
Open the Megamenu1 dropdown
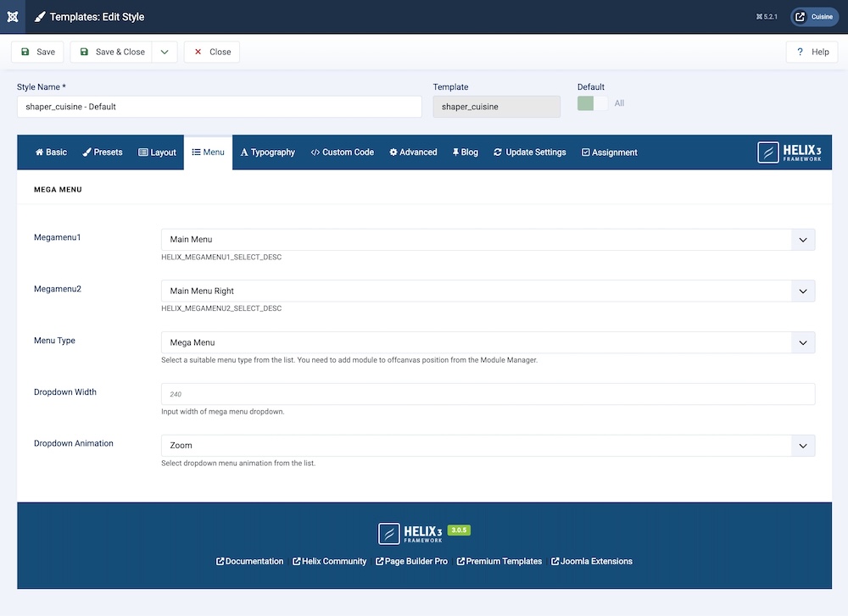click(x=488, y=240)
